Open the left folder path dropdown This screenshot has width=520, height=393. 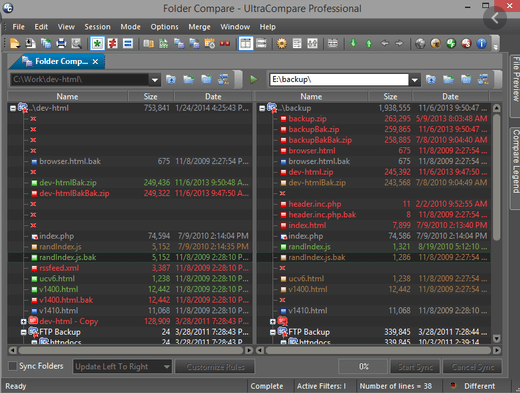(154, 80)
